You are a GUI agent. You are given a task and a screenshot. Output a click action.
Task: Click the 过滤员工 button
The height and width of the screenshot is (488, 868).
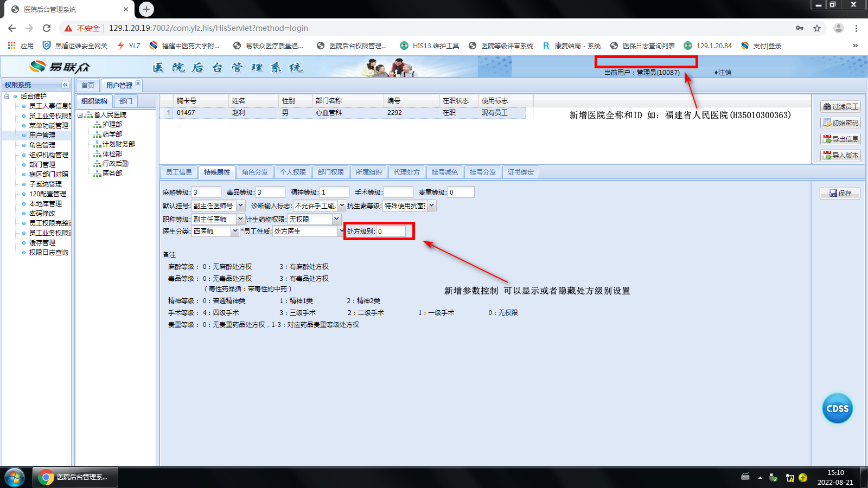click(x=840, y=107)
